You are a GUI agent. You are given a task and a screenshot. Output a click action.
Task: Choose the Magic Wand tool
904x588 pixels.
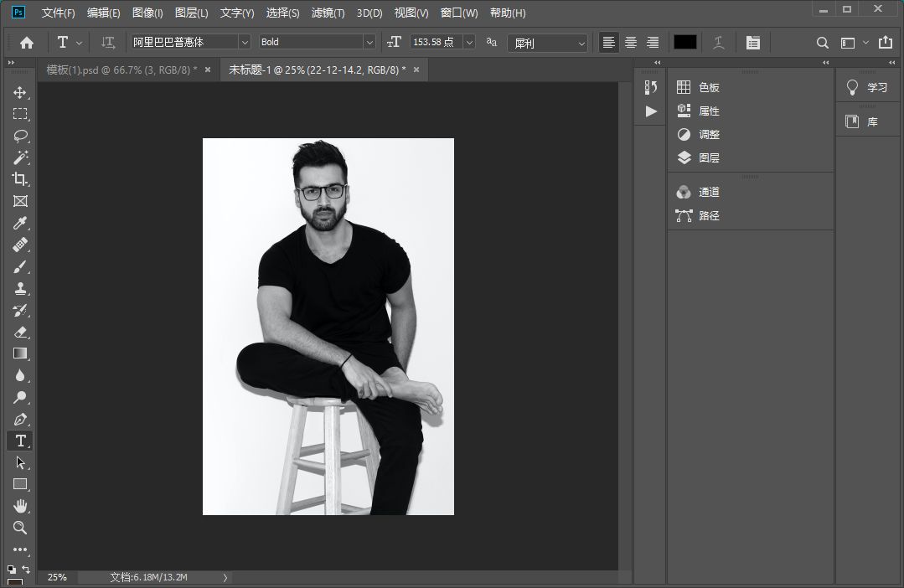click(20, 157)
